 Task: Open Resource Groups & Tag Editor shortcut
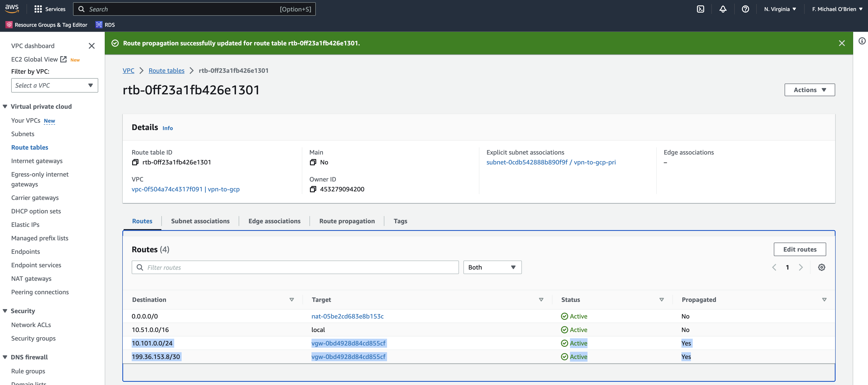tap(47, 24)
